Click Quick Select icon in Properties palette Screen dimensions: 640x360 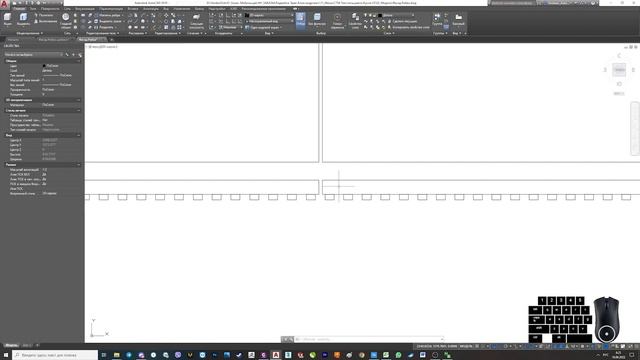80,54
